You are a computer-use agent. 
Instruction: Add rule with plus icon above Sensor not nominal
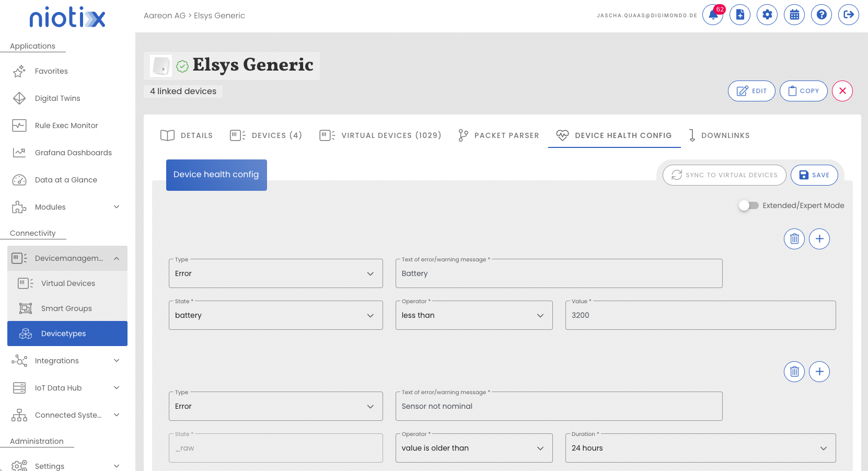pos(819,372)
